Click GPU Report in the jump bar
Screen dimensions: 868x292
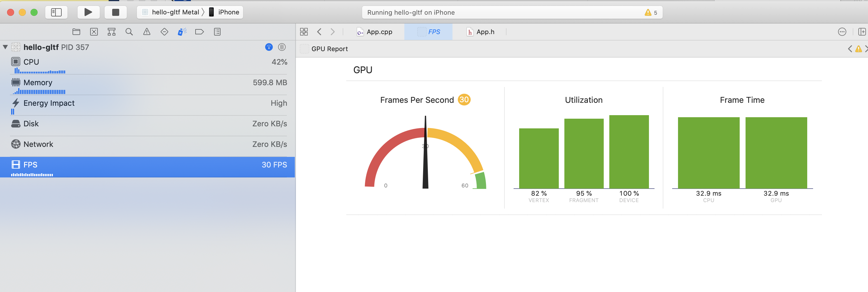tap(329, 49)
